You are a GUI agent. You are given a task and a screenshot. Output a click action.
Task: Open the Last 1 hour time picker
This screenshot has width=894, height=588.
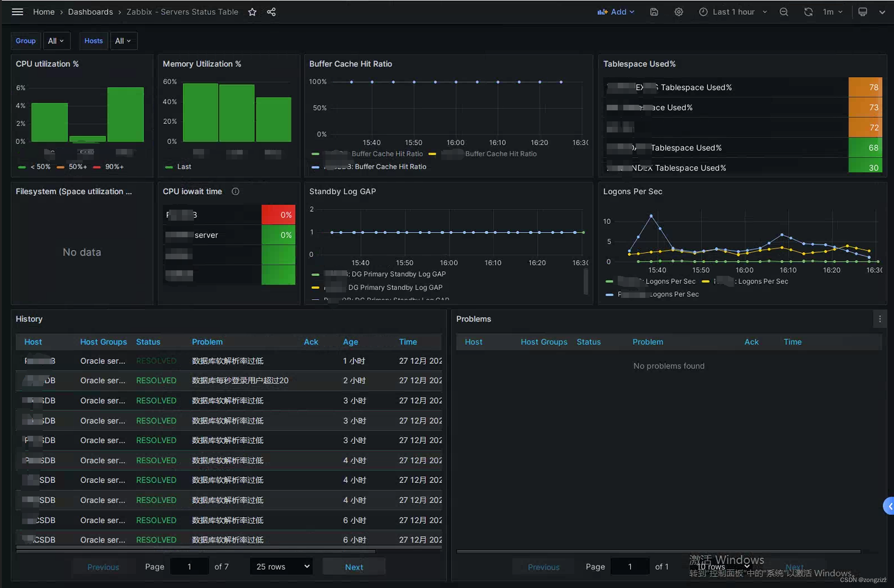pos(733,12)
